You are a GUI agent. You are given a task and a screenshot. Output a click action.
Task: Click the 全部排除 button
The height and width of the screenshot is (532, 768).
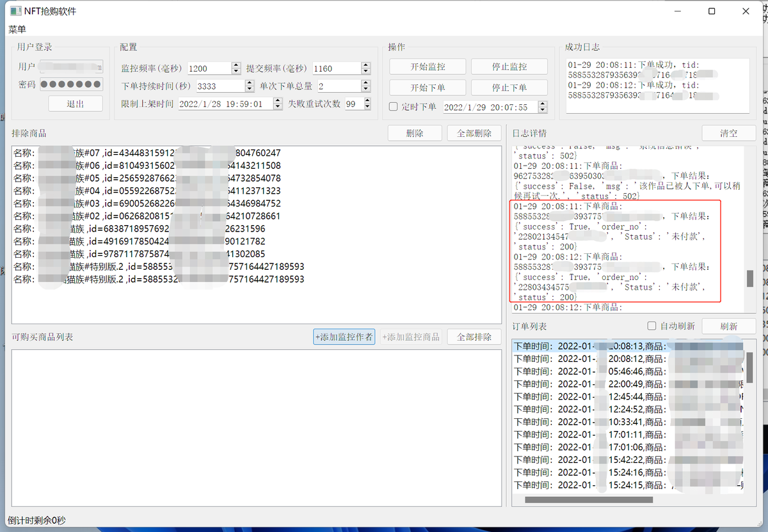[474, 337]
